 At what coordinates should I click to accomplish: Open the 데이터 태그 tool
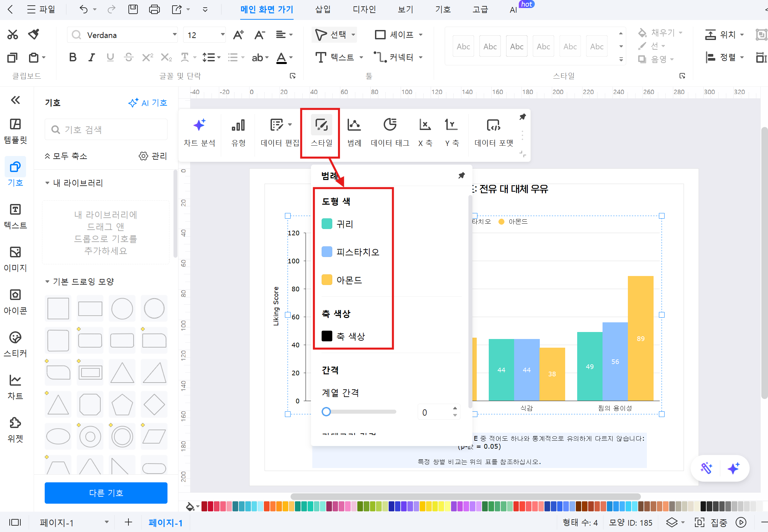click(390, 133)
